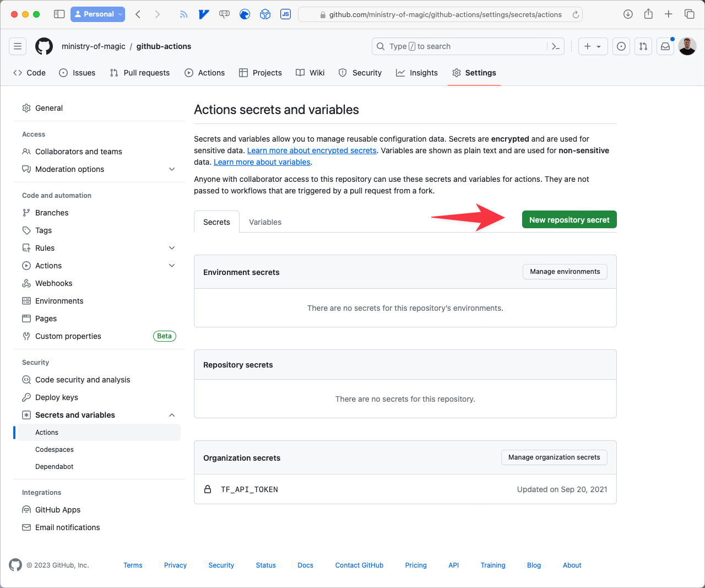The height and width of the screenshot is (588, 705).
Task: Open Custom properties beta settings
Action: coord(99,336)
